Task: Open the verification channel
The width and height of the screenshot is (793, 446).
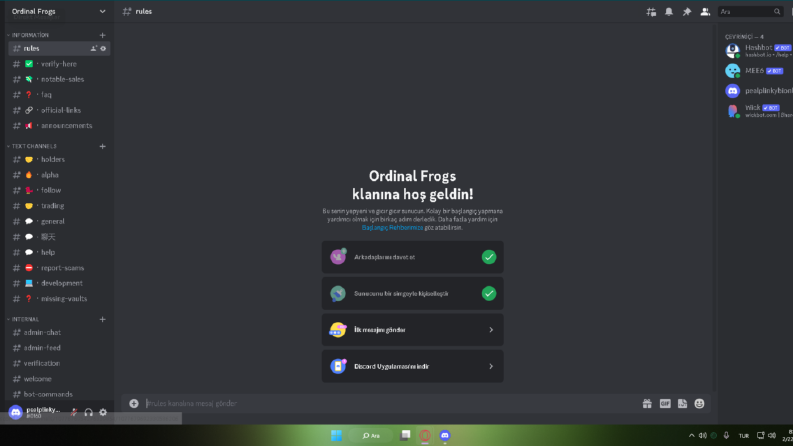Action: coord(59,363)
